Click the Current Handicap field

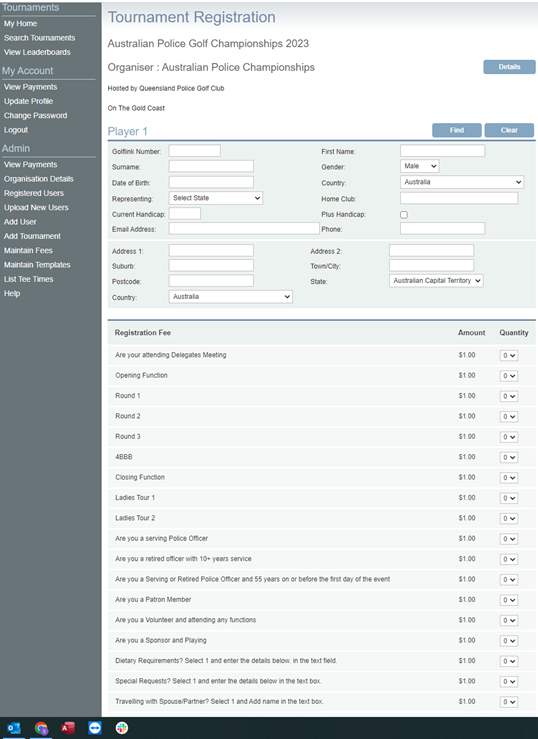click(185, 213)
